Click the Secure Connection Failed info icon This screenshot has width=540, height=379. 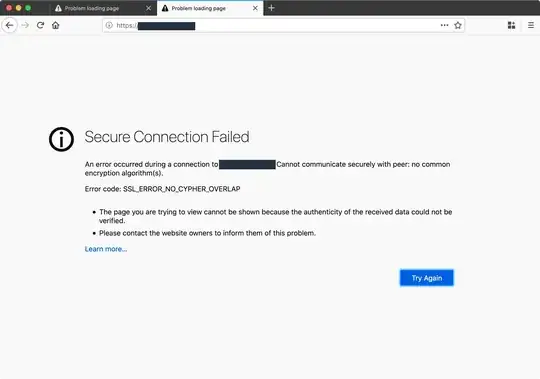pyautogui.click(x=61, y=139)
